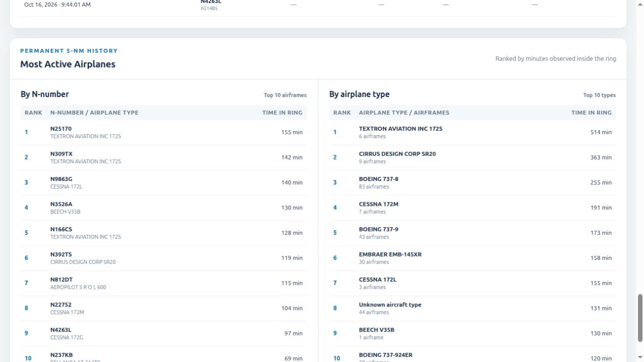This screenshot has height=362, width=644.
Task: Click the By airplane type section title
Action: (359, 94)
